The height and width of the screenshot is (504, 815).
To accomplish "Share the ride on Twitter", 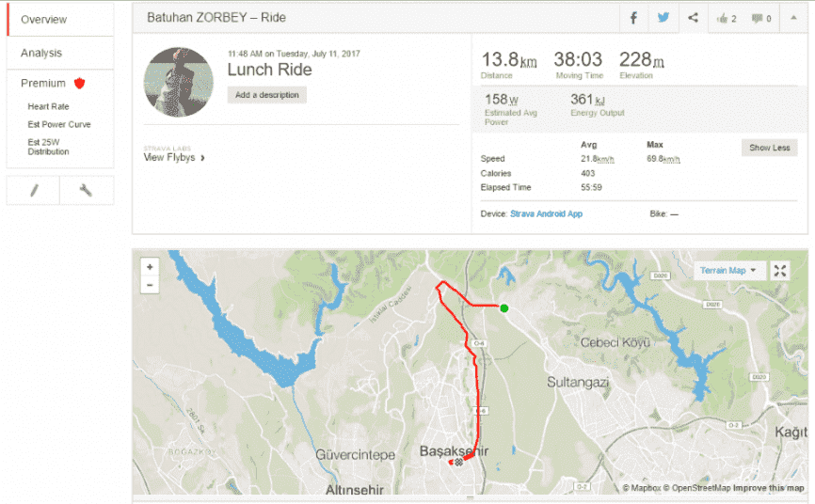I will 663,18.
